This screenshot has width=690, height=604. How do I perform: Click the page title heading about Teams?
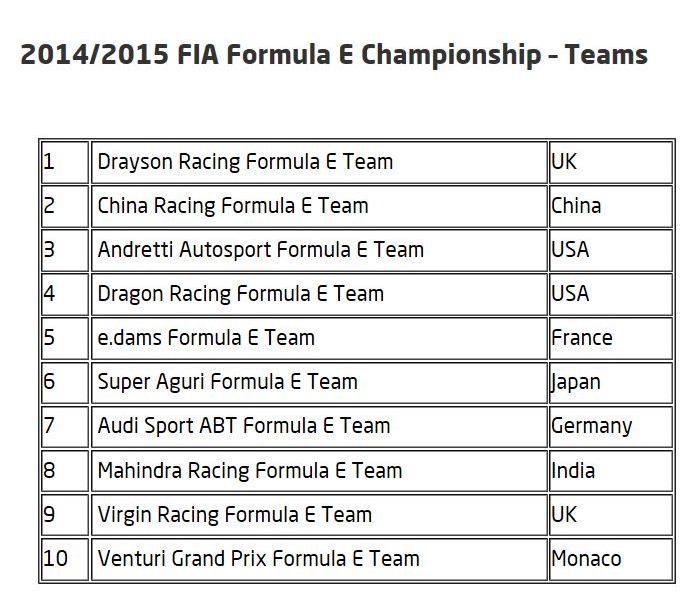(x=334, y=55)
